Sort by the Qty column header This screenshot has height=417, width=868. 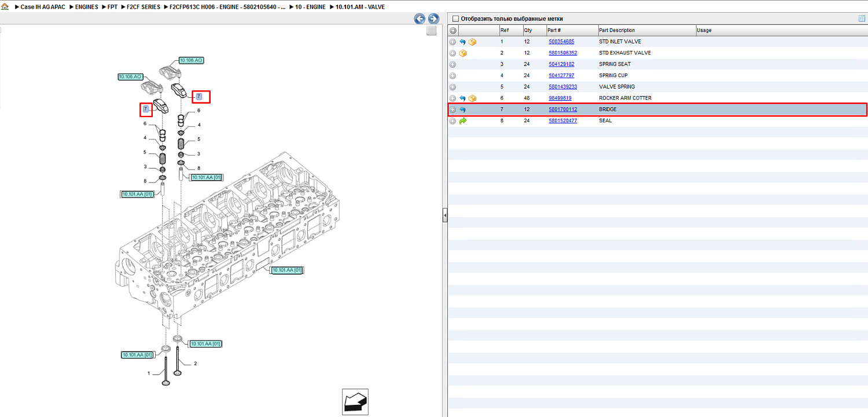tap(534, 30)
